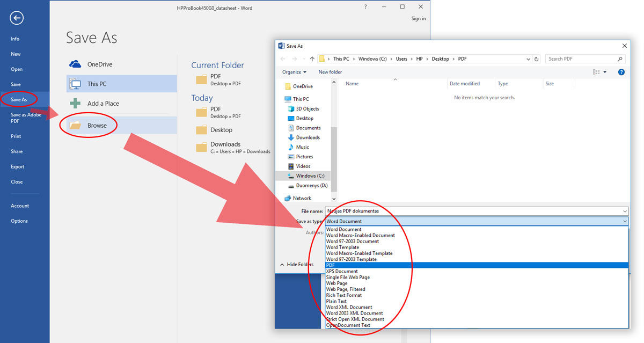Click the change view icon in dialog toolbar

596,72
